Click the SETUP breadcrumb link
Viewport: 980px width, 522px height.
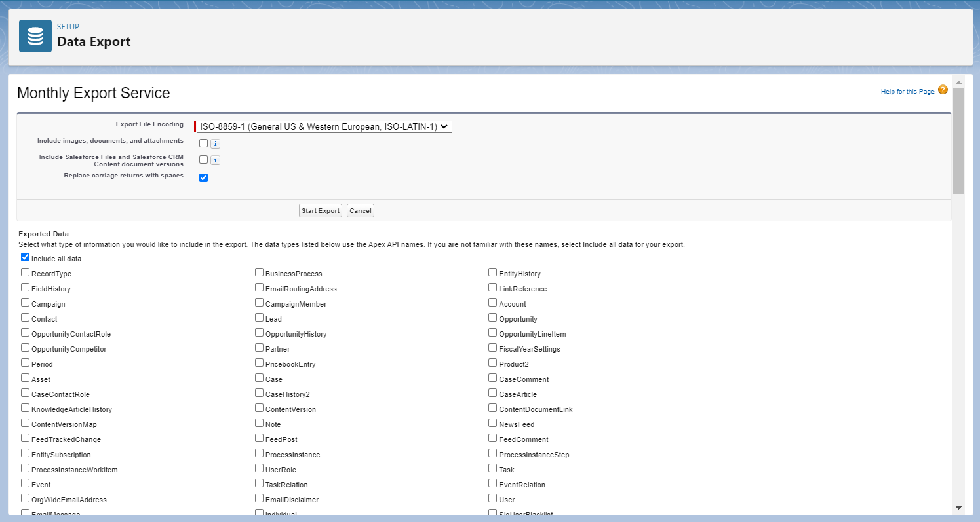coord(68,27)
